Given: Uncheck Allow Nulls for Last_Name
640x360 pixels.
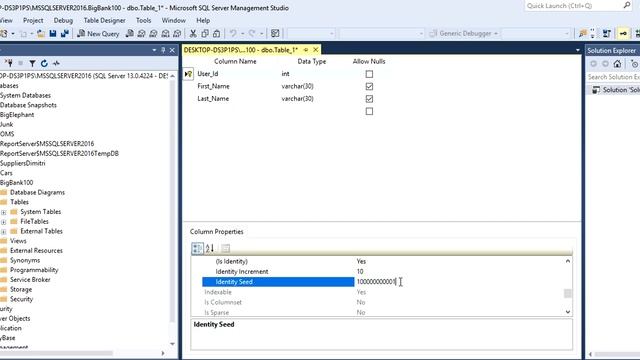Looking at the screenshot, I should click(x=369, y=99).
